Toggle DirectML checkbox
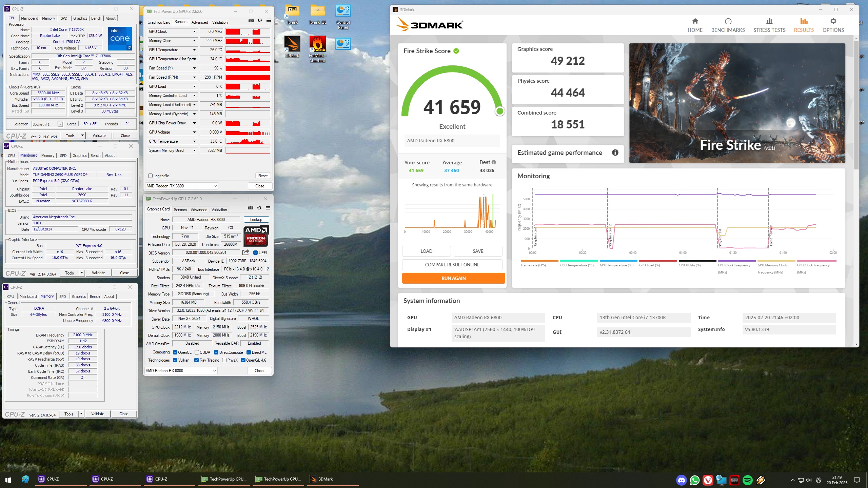Screen dimensions: 868x488 click(x=249, y=352)
